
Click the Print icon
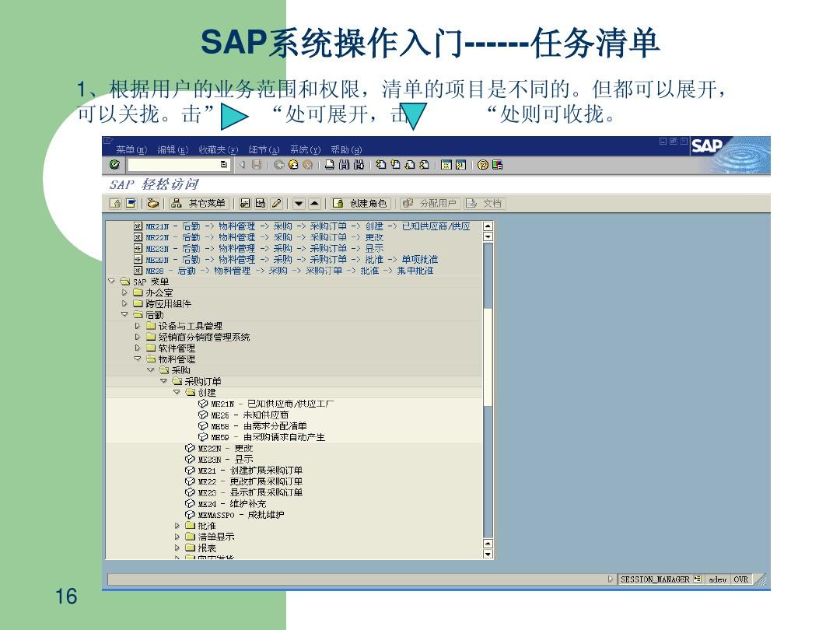[330, 165]
